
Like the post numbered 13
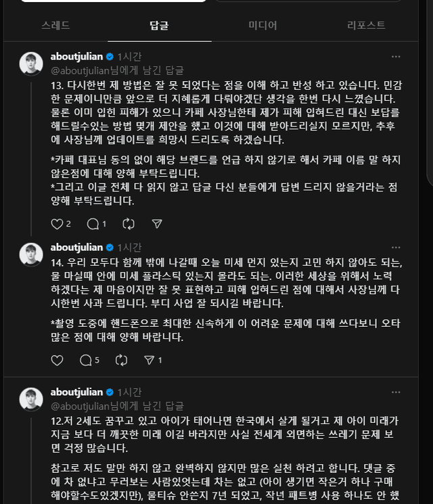point(57,223)
